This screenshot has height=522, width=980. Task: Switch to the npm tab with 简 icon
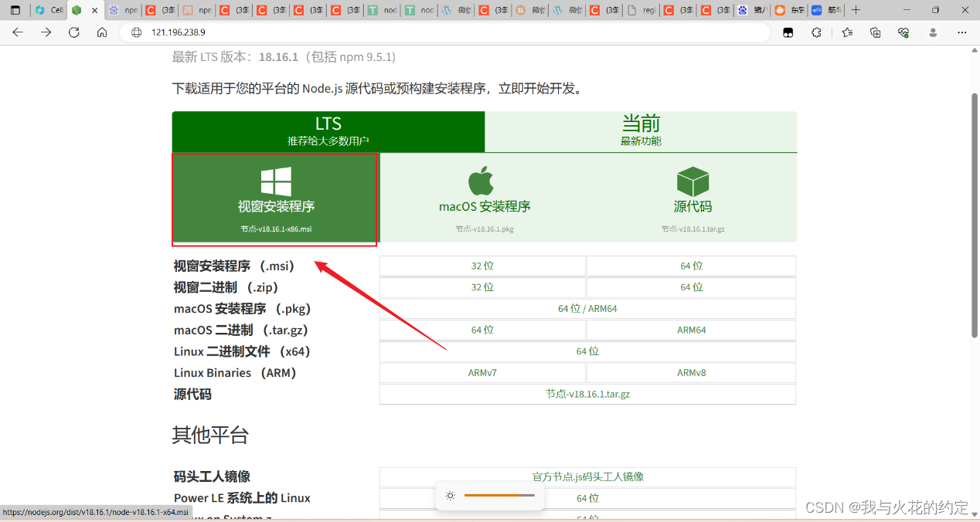[x=196, y=10]
